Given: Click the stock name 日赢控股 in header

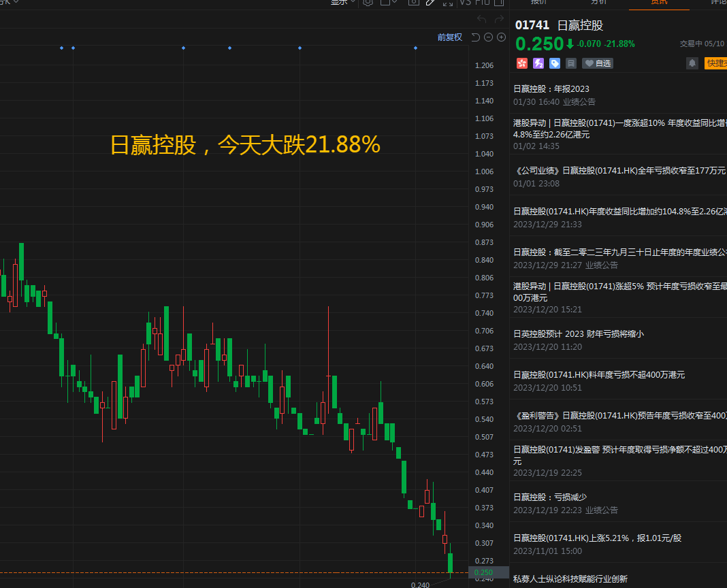Looking at the screenshot, I should [580, 25].
